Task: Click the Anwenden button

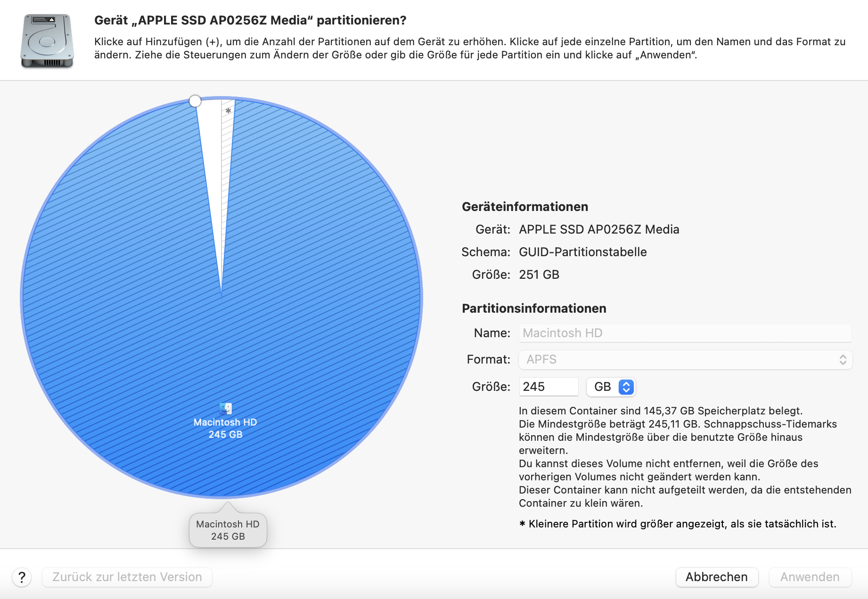Action: coord(810,577)
